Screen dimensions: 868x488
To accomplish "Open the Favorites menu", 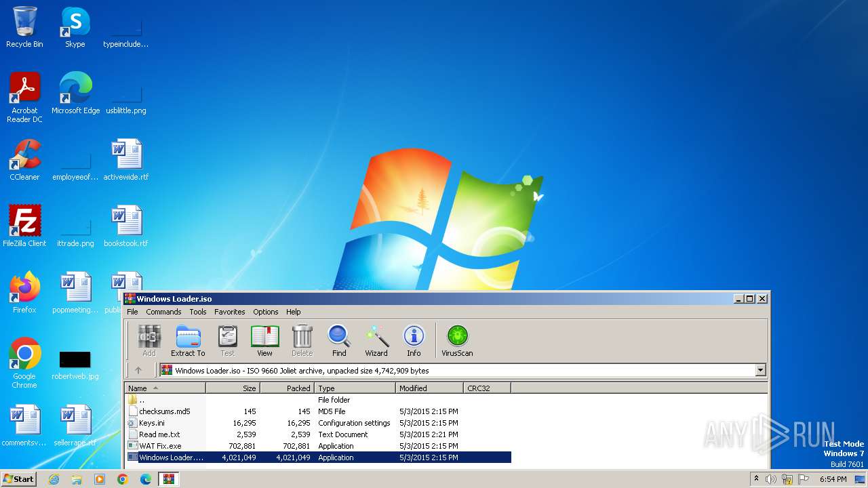I will click(x=230, y=312).
